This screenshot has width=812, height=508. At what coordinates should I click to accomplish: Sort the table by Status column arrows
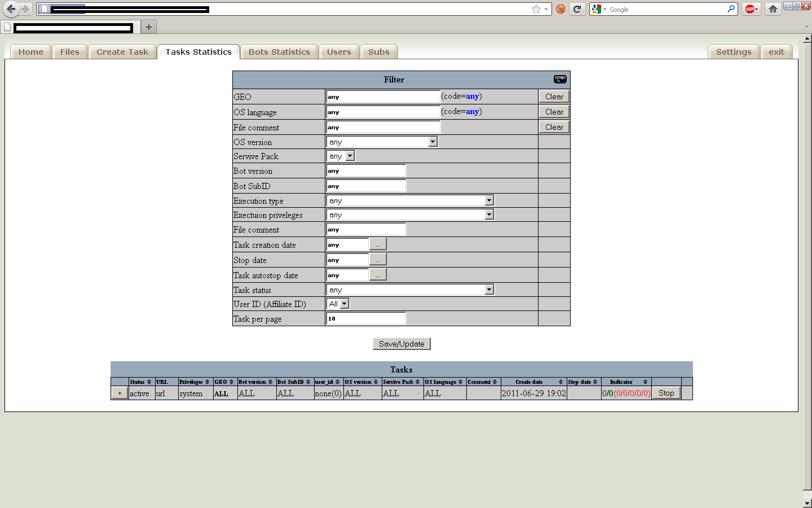click(x=149, y=382)
